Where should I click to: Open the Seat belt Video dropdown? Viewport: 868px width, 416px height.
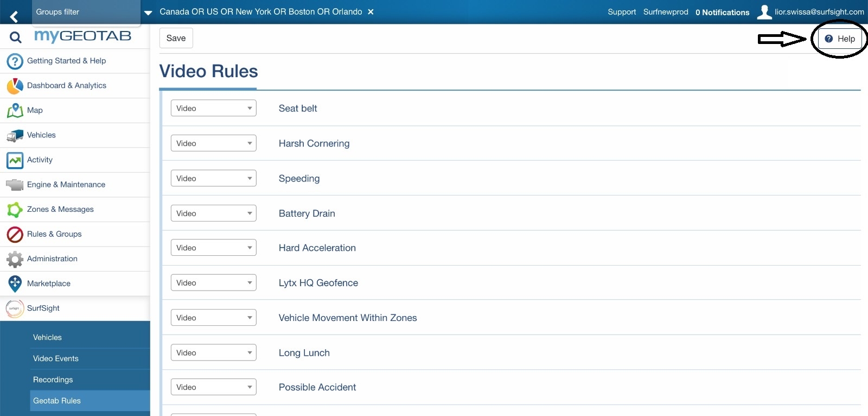pyautogui.click(x=213, y=108)
